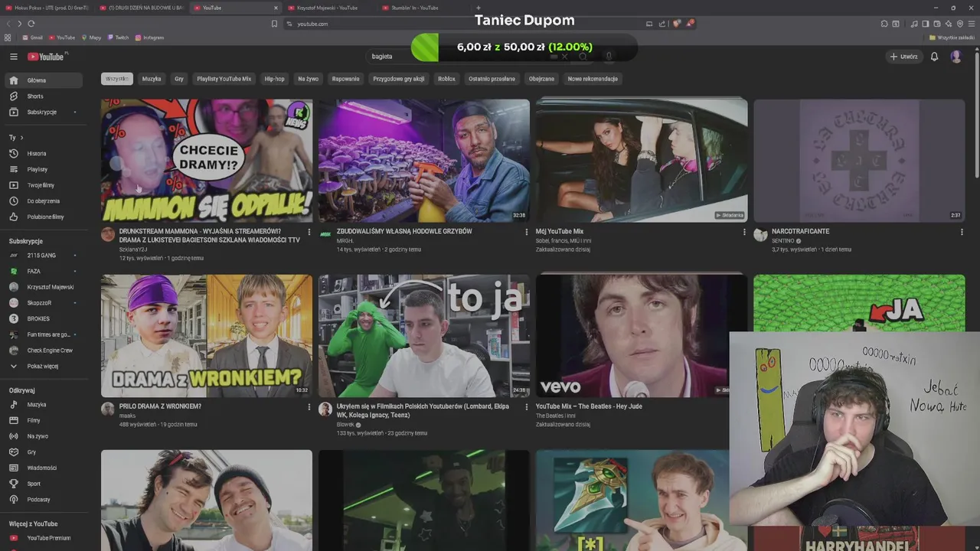Go to Główna home in sidebar

pyautogui.click(x=43, y=80)
